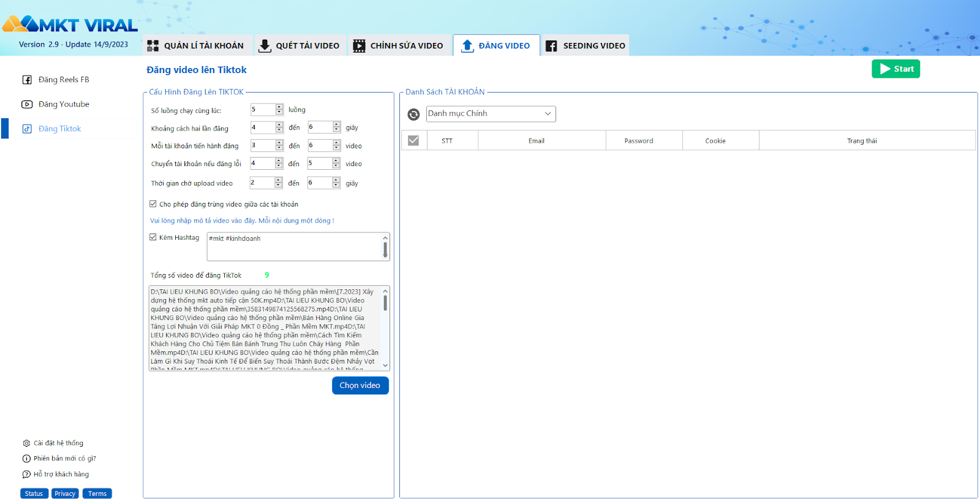The height and width of the screenshot is (499, 980).
Task: Start the TikTok upload process
Action: point(895,69)
